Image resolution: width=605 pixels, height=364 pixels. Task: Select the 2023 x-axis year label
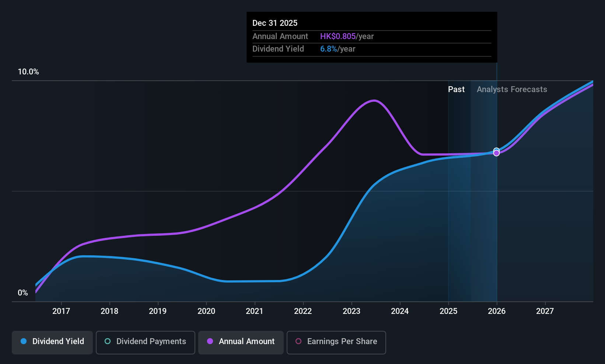(x=352, y=311)
